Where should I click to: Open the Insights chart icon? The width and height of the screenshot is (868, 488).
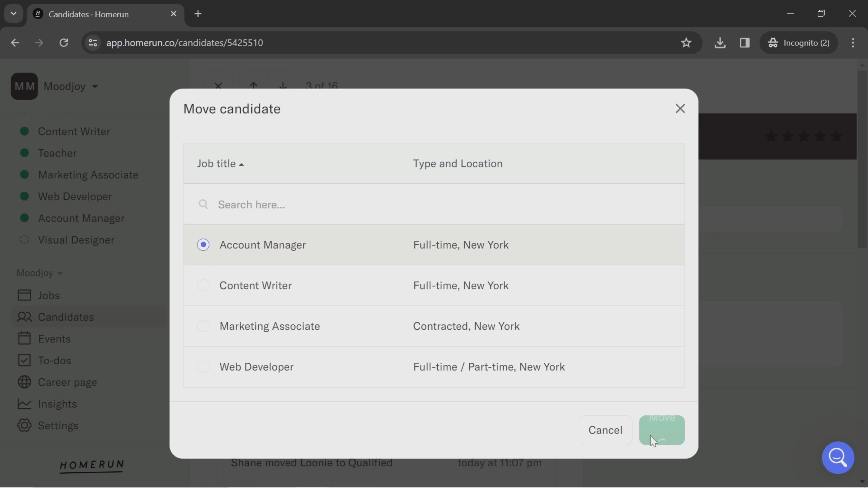coord(24,404)
